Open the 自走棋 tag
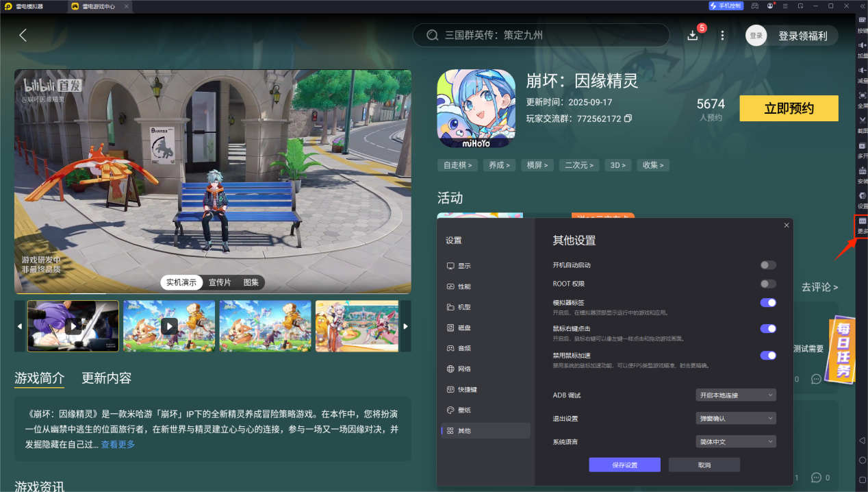This screenshot has height=492, width=868. tap(457, 165)
